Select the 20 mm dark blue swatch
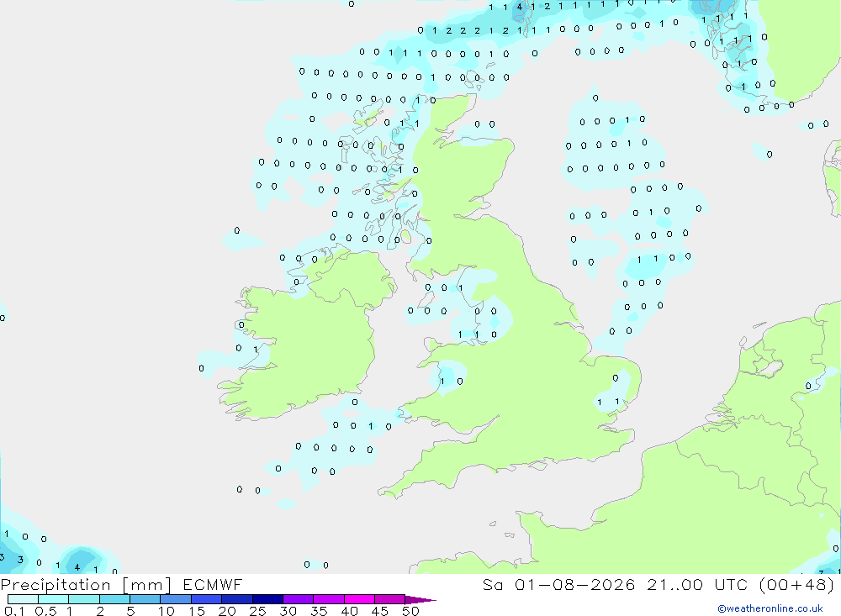 click(237, 599)
